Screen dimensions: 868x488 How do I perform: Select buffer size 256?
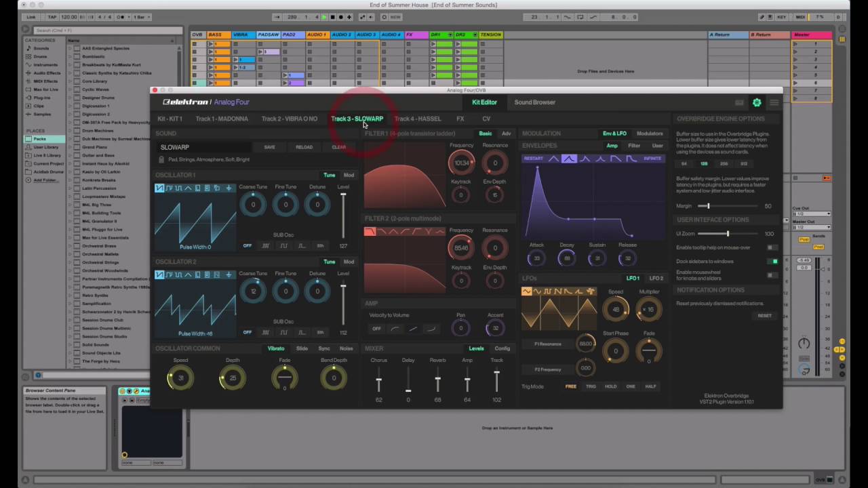coord(724,163)
